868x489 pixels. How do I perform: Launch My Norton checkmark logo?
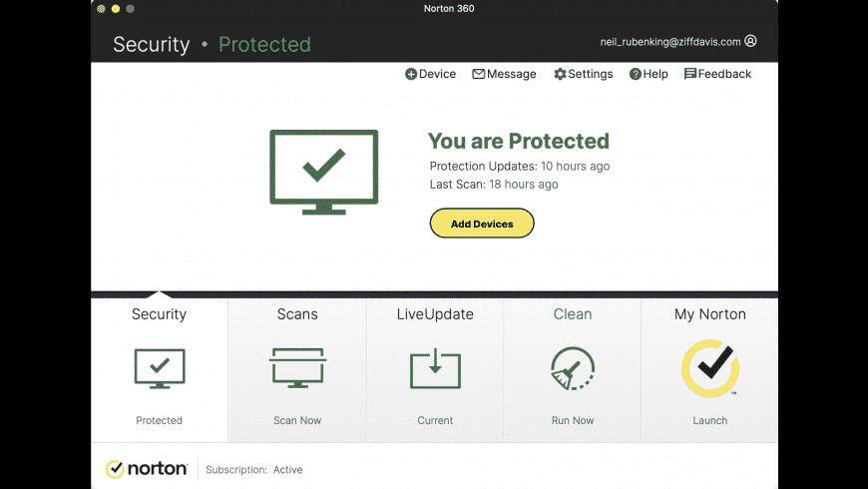point(710,368)
